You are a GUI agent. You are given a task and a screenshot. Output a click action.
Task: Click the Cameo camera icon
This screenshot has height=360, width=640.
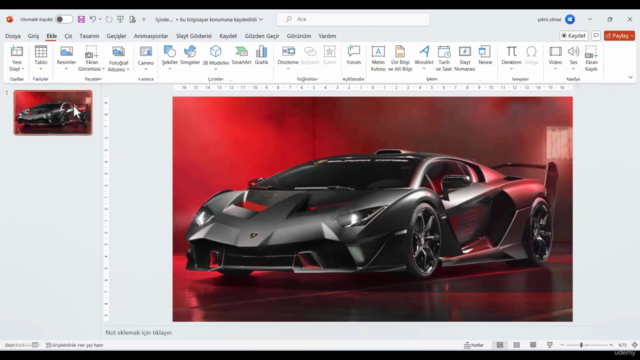click(x=146, y=52)
